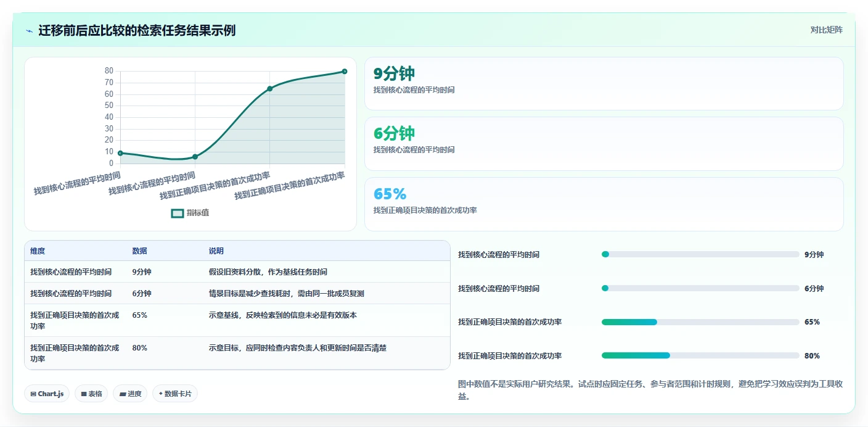Click the 数据 table column header
The image size is (868, 427).
139,251
